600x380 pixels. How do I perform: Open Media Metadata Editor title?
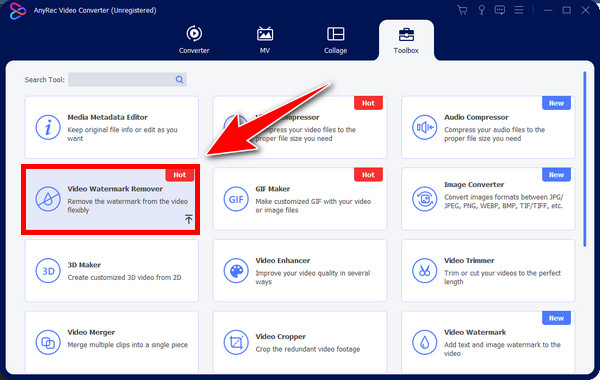108,117
